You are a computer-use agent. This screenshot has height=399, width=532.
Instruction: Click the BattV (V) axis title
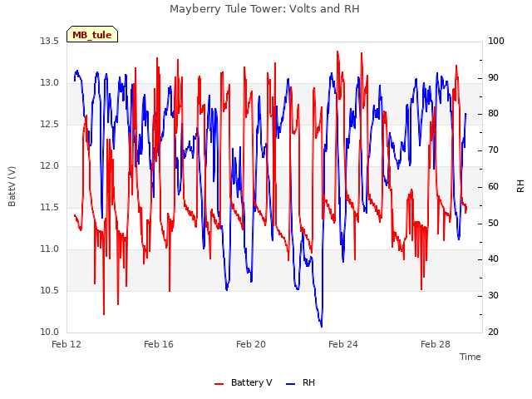12,186
